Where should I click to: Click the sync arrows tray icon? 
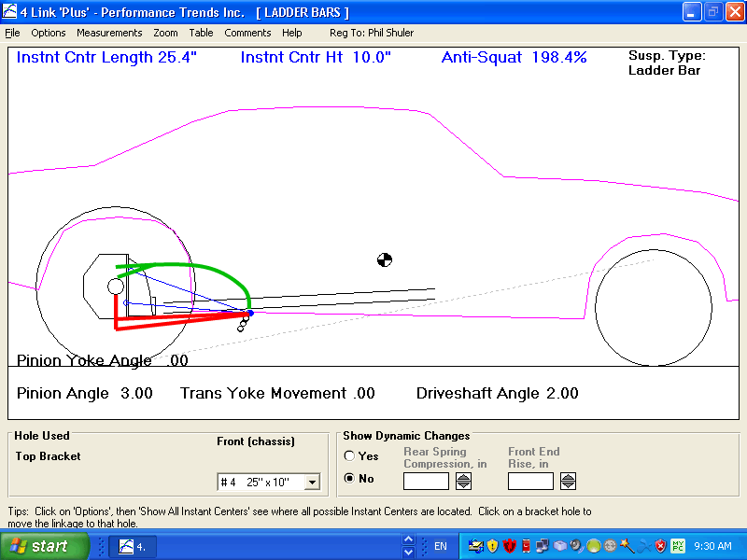click(x=476, y=546)
